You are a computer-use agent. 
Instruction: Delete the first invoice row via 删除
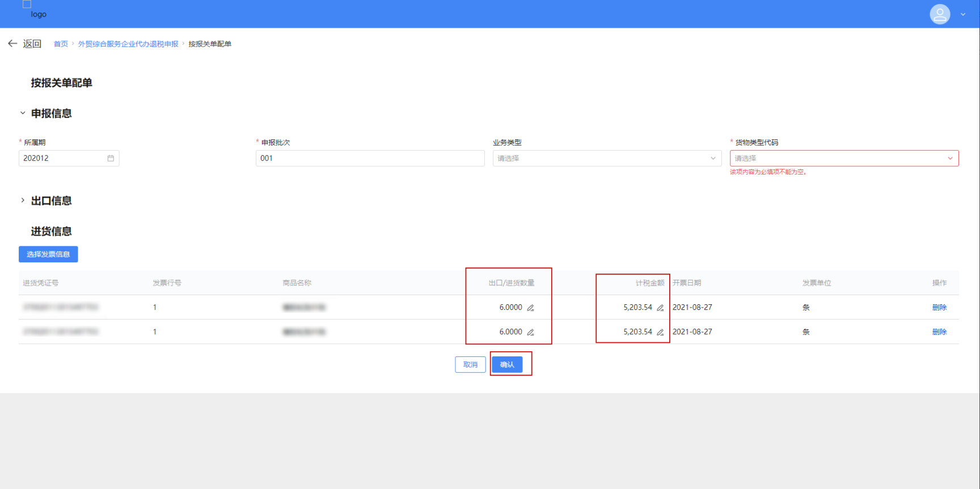(x=939, y=308)
